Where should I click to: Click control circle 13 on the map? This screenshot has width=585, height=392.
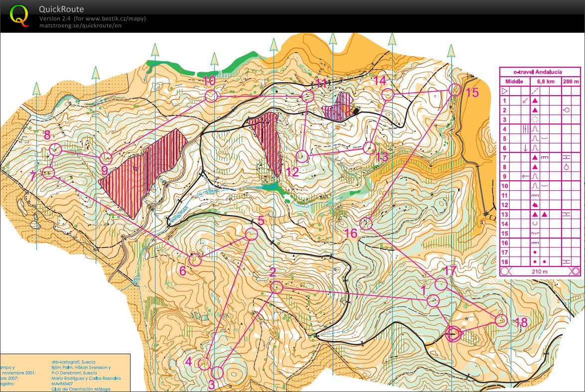coord(369,148)
